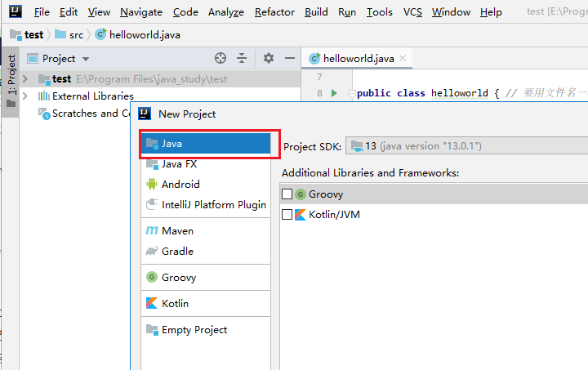Enable the Groovy framework checkbox
The height and width of the screenshot is (370, 588).
pyautogui.click(x=287, y=194)
